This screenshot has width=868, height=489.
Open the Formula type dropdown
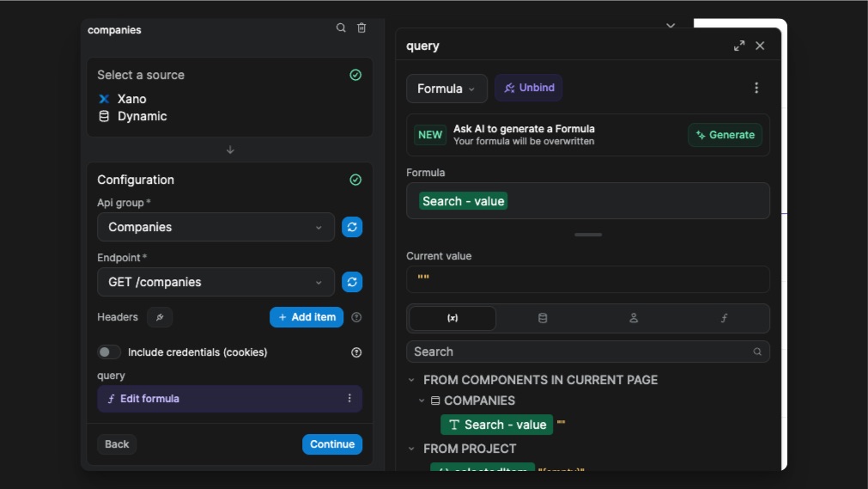(446, 89)
